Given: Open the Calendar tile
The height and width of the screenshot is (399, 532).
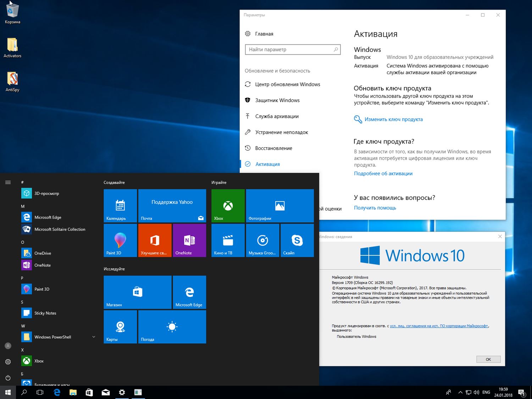Looking at the screenshot, I should point(120,206).
